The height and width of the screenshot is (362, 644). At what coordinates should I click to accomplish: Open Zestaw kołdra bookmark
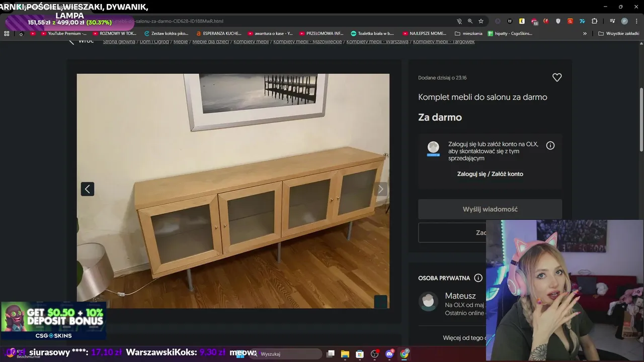[166, 34]
